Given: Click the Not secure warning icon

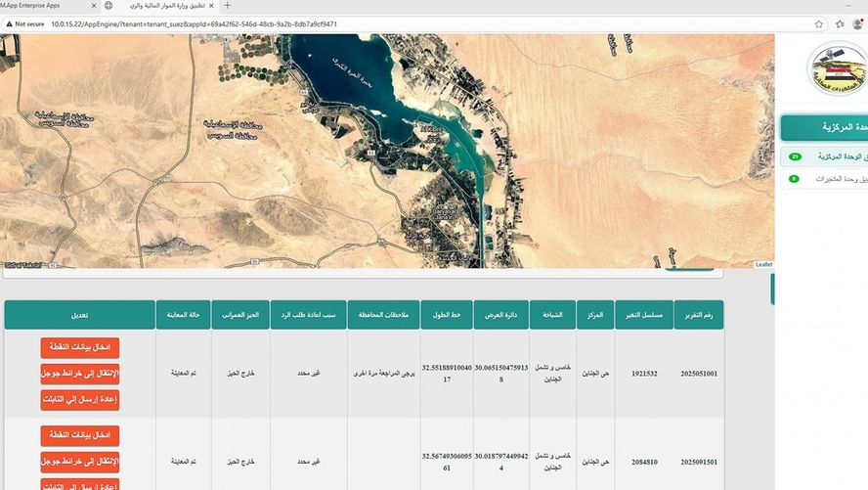Looking at the screenshot, I should tap(8, 22).
